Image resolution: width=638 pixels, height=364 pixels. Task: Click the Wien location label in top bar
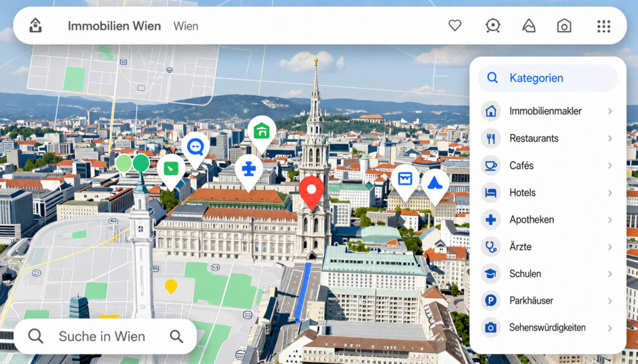point(186,26)
